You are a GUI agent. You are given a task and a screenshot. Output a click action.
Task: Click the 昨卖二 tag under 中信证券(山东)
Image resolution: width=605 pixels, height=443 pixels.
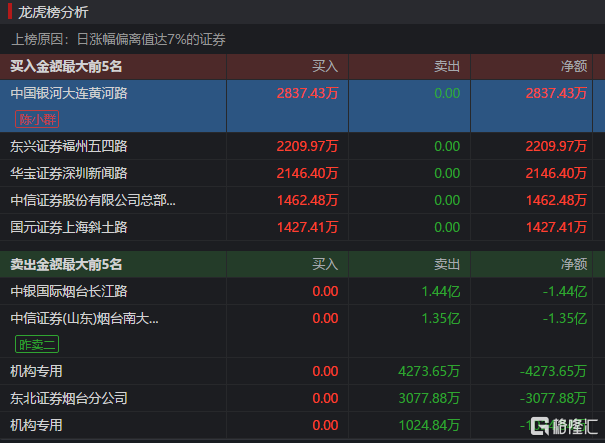click(37, 344)
